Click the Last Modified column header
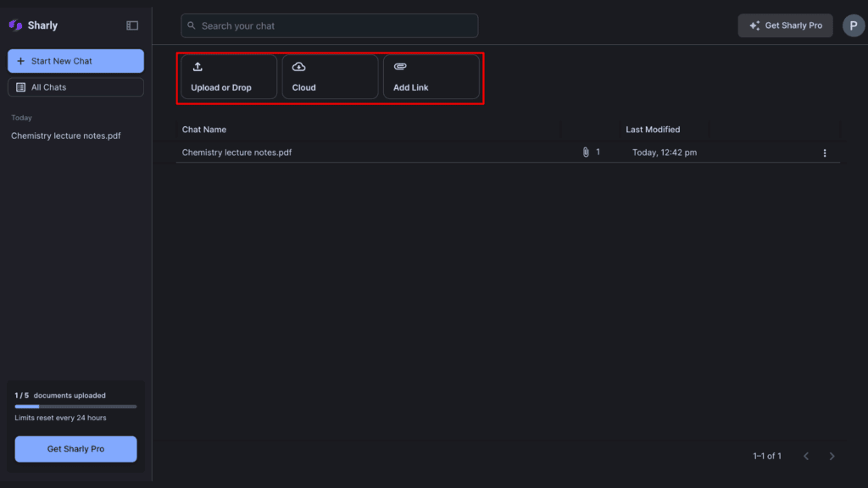 click(x=653, y=129)
